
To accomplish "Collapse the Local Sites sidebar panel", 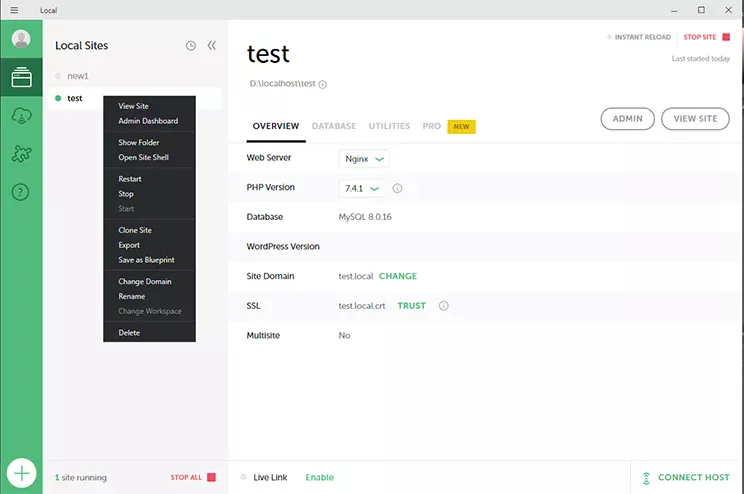I will point(212,45).
